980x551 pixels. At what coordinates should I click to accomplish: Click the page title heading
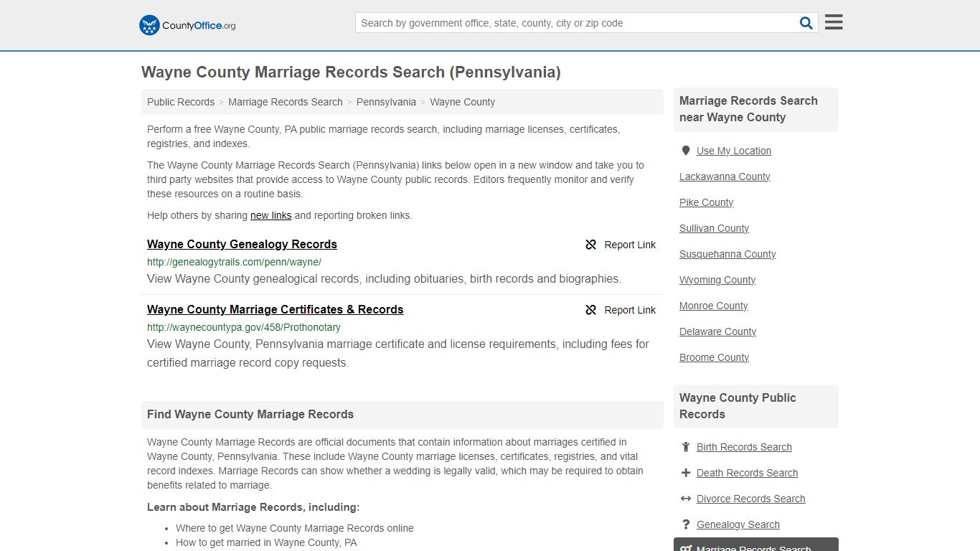[x=351, y=72]
